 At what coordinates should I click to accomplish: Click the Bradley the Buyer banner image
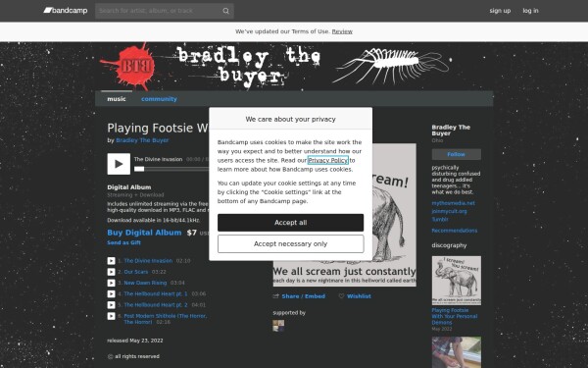pos(294,67)
